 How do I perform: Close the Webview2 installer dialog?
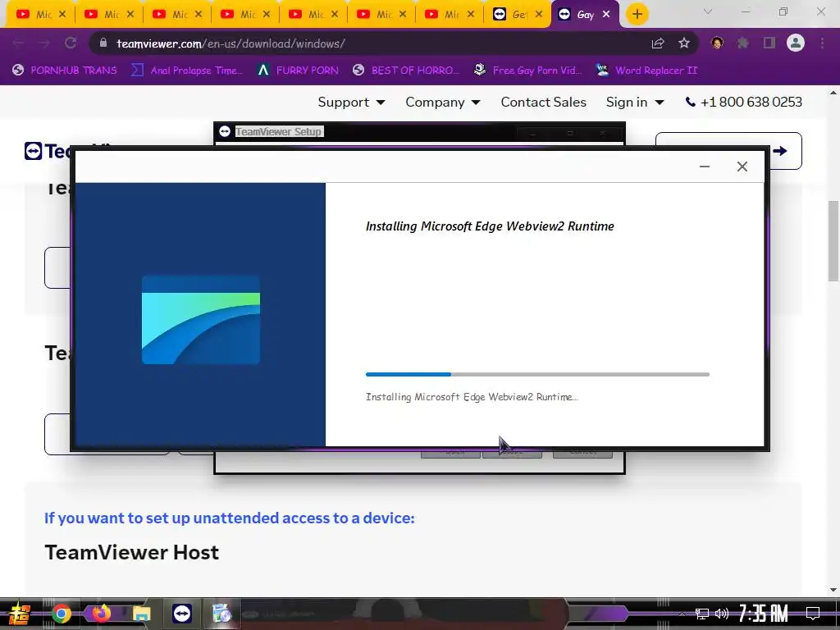[742, 167]
